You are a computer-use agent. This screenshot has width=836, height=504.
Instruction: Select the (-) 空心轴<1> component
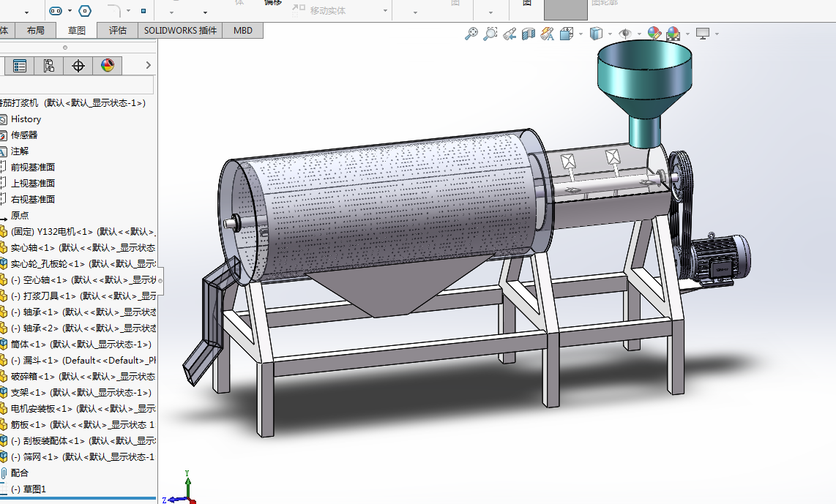[x=83, y=279]
